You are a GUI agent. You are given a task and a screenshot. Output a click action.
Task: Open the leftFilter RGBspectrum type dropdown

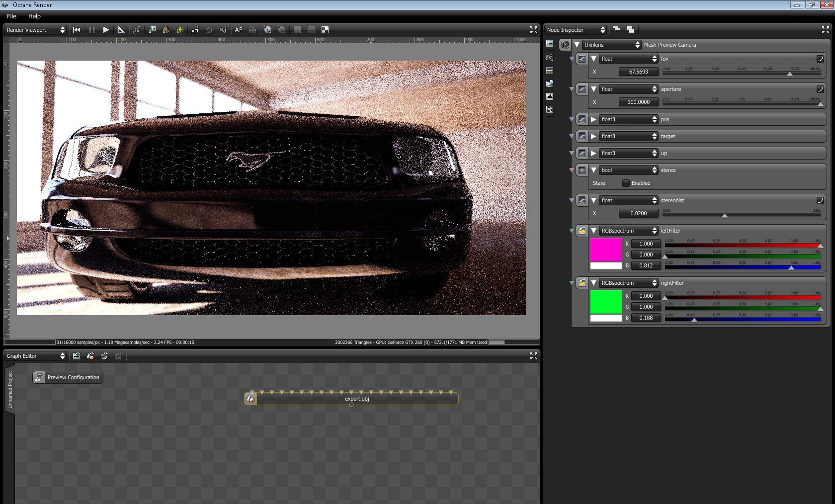click(629, 231)
